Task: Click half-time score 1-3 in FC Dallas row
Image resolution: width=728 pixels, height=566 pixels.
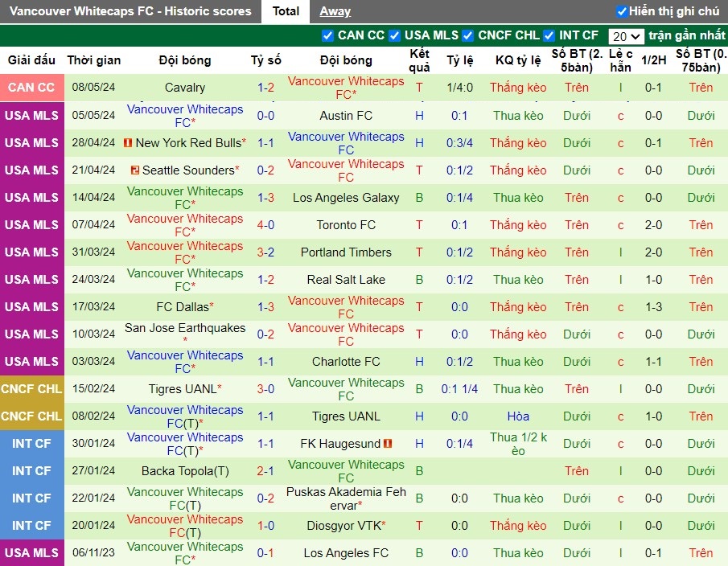Action: (654, 307)
